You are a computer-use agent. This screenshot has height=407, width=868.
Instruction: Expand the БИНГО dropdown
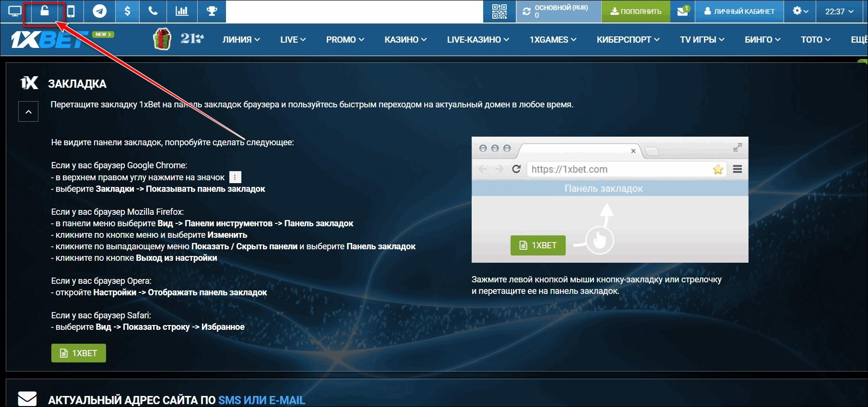pos(762,40)
